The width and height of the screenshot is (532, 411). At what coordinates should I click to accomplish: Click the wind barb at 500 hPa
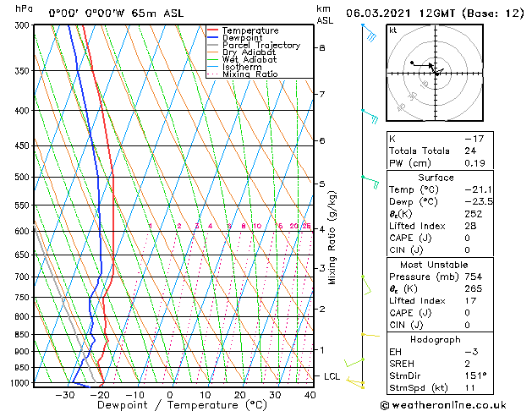pos(370,179)
